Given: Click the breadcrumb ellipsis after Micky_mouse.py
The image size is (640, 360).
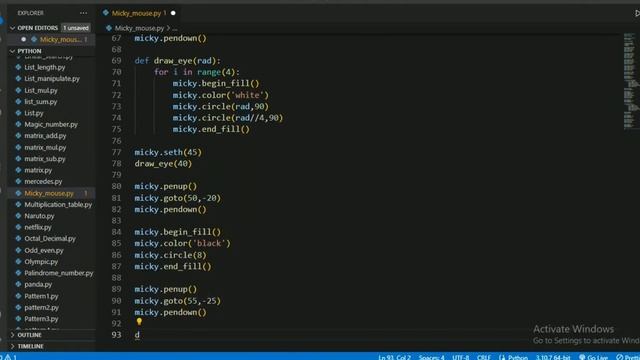Looking at the screenshot, I should click(175, 28).
